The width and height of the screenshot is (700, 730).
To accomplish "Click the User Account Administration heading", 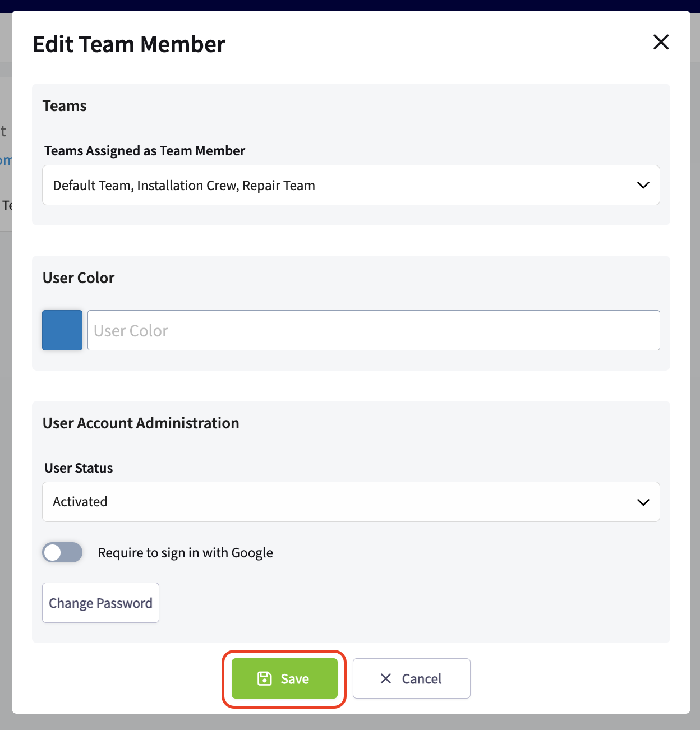I will [x=141, y=423].
